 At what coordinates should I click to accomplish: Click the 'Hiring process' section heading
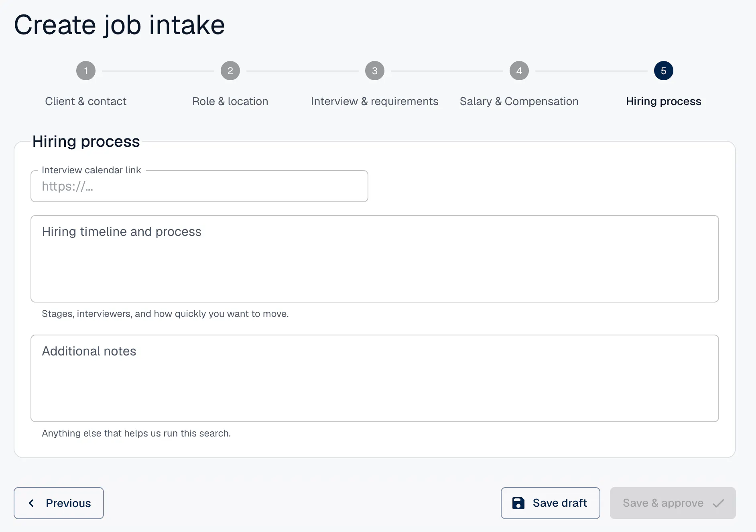(86, 142)
